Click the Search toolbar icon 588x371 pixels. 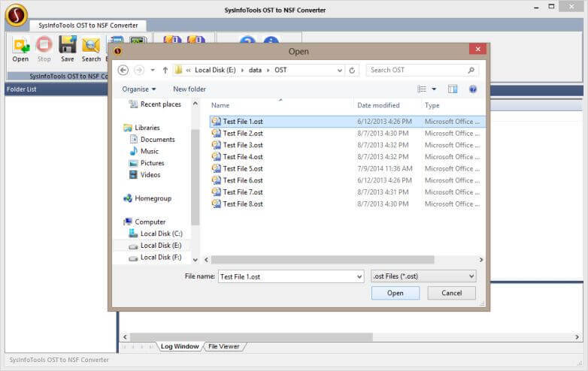(91, 49)
